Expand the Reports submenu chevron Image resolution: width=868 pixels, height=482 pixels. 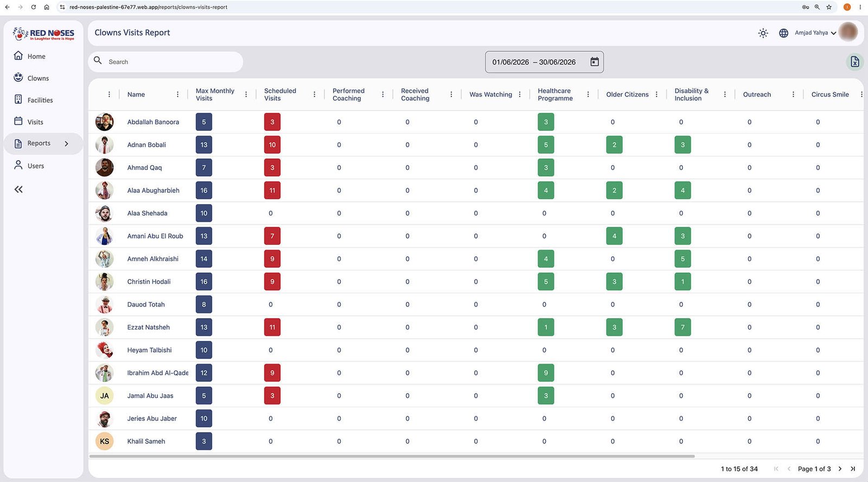click(x=66, y=144)
